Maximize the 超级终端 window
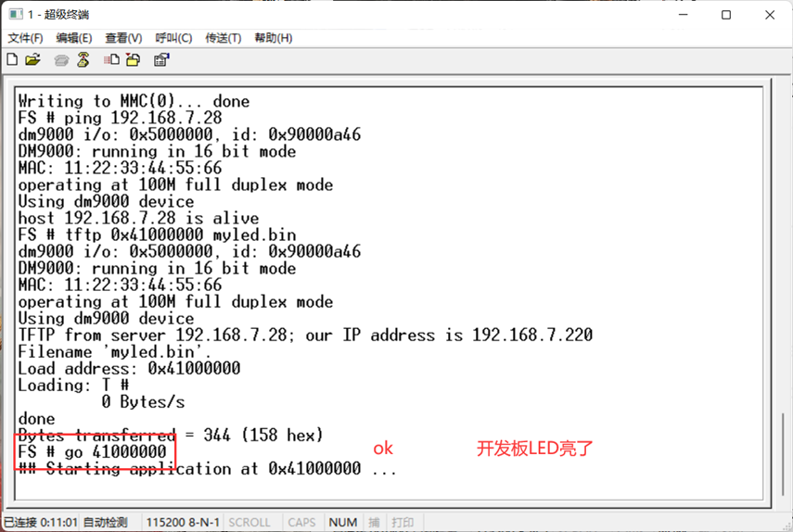This screenshot has width=793, height=532. click(x=726, y=15)
